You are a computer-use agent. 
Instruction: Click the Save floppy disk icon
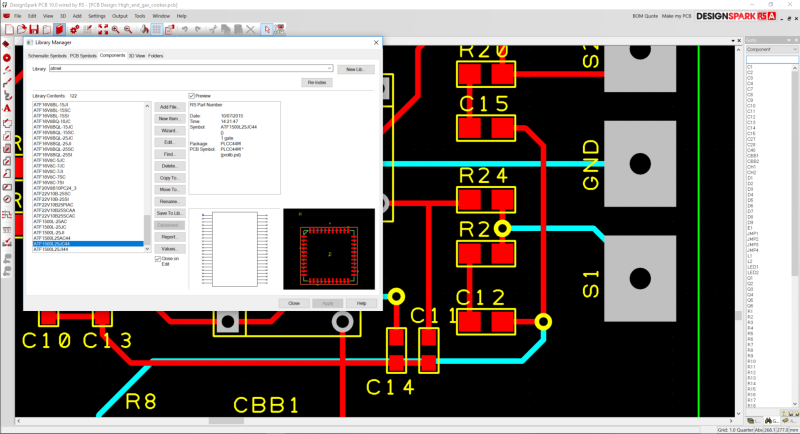click(x=34, y=30)
